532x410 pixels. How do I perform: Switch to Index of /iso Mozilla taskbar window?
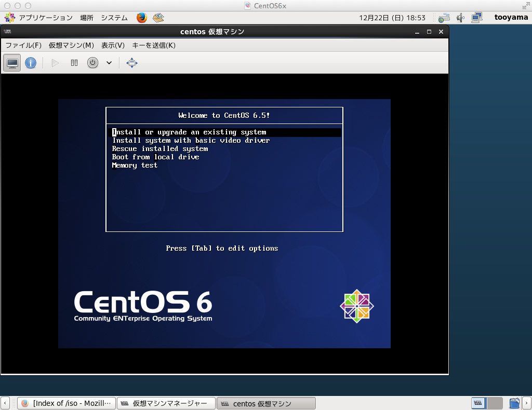point(66,403)
